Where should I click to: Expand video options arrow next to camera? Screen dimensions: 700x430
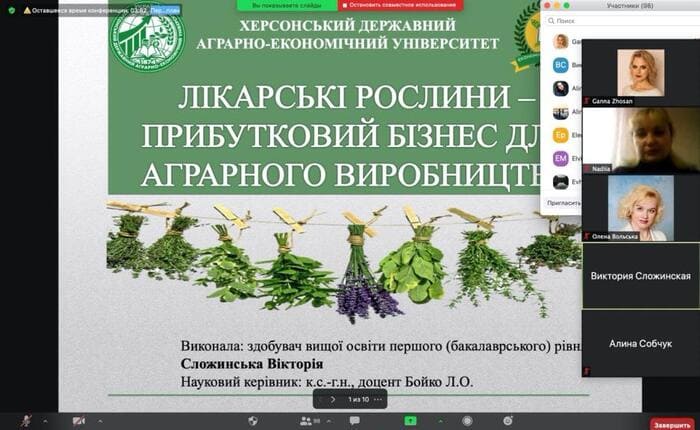pos(100,421)
